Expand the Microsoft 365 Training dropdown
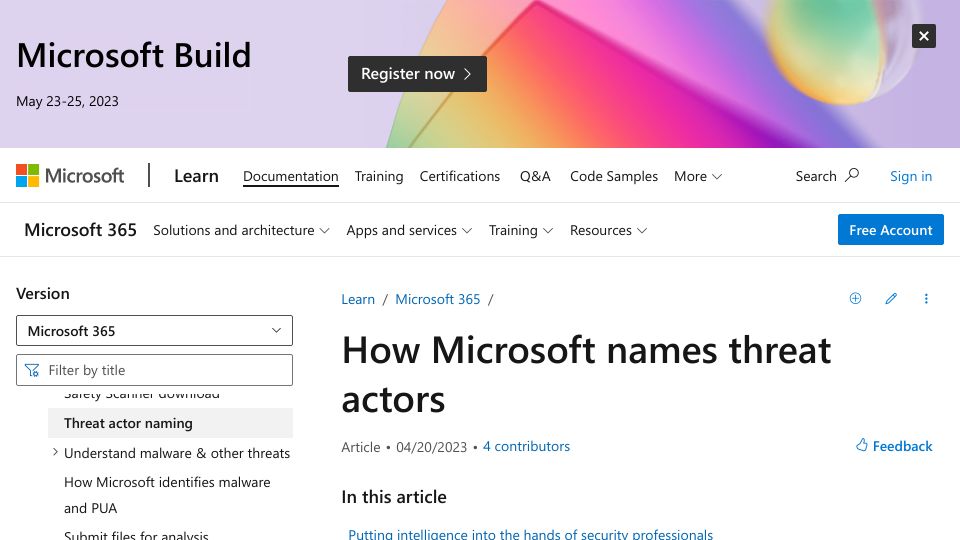 pos(520,230)
